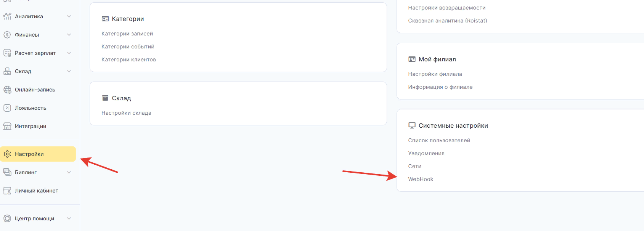
Task: Open Личный кабинет in the sidebar
Action: pyautogui.click(x=37, y=191)
